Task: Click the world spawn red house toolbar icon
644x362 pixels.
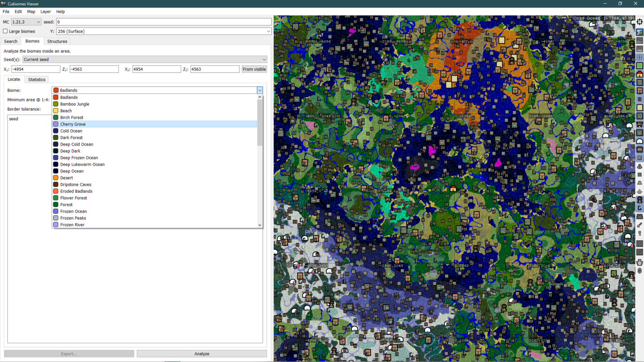Action: (x=640, y=74)
